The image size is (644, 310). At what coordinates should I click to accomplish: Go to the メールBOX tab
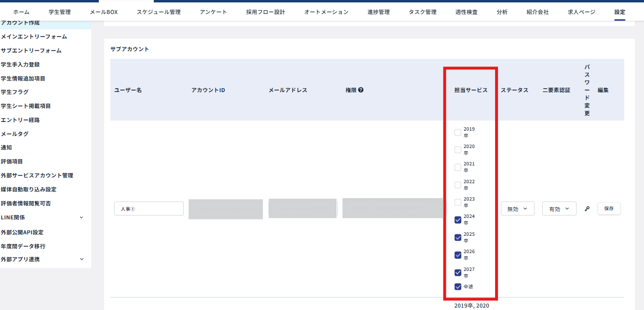[x=104, y=12]
